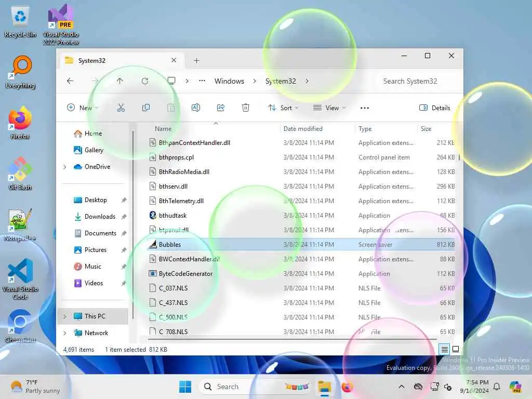Screen dimensions: 532x399
Task: Open the See more ellipsis in toolbar
Action: pos(364,108)
